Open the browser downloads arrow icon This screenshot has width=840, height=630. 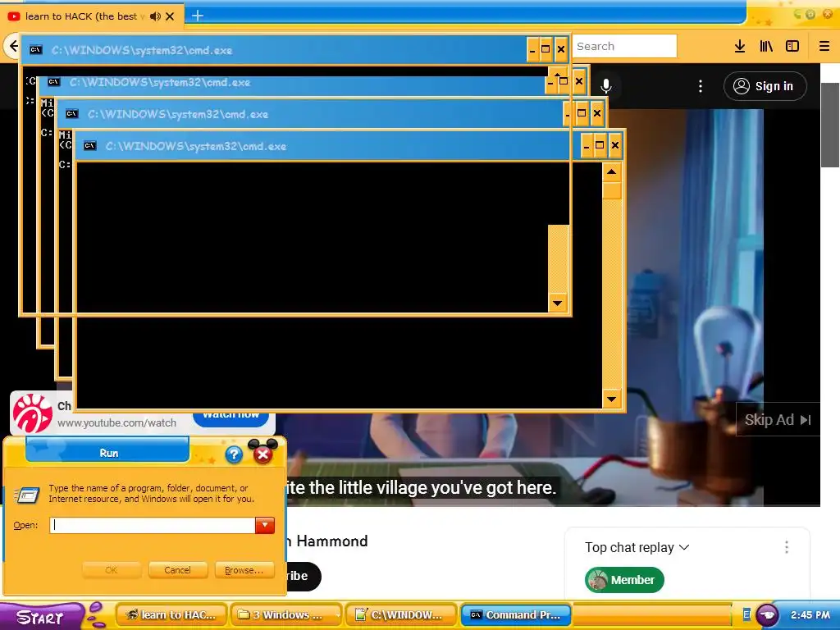point(740,46)
